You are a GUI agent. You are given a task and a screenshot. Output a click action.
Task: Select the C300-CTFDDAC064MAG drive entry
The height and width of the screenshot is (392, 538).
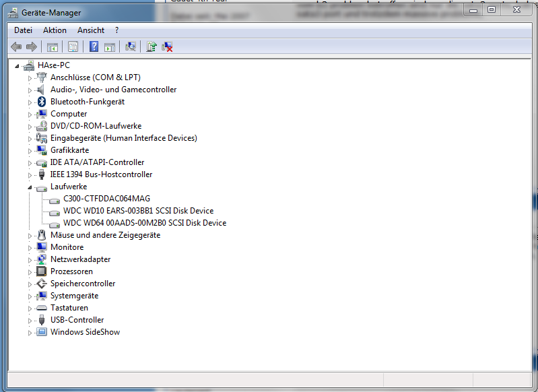tap(106, 199)
